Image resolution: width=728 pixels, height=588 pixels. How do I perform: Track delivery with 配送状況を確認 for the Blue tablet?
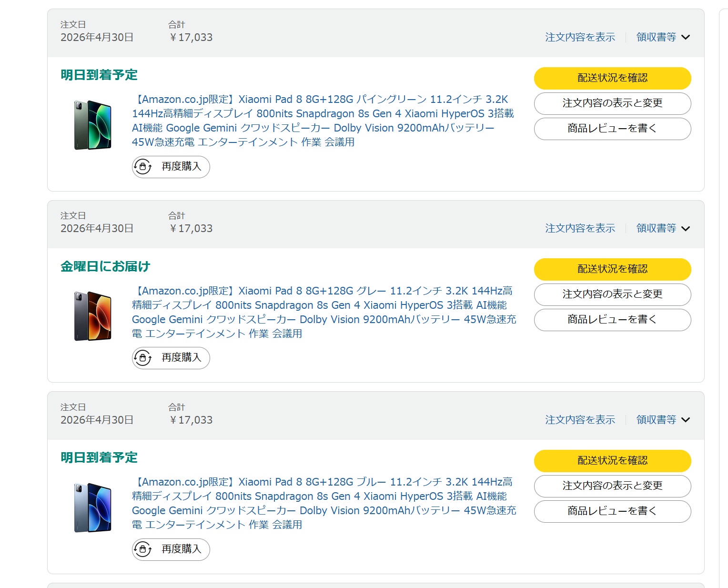coord(613,461)
